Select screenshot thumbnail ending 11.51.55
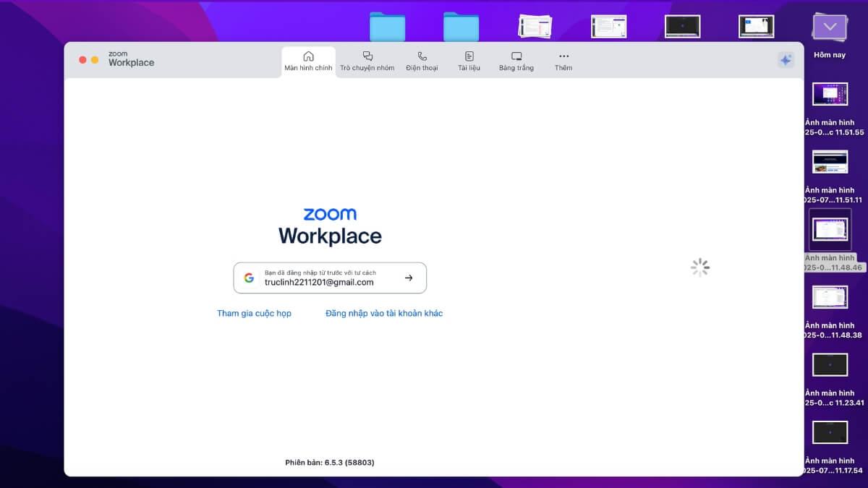Viewport: 868px width, 488px height. [830, 95]
